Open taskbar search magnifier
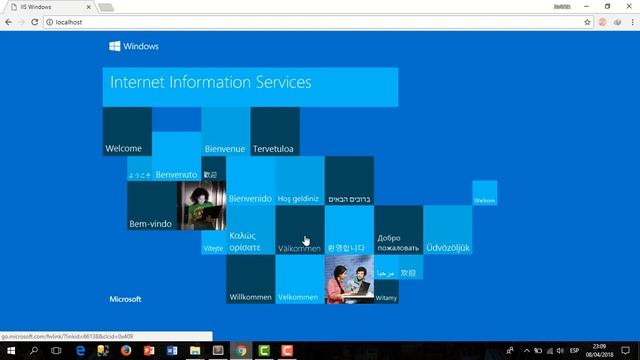Image resolution: width=640 pixels, height=360 pixels. click(x=34, y=351)
